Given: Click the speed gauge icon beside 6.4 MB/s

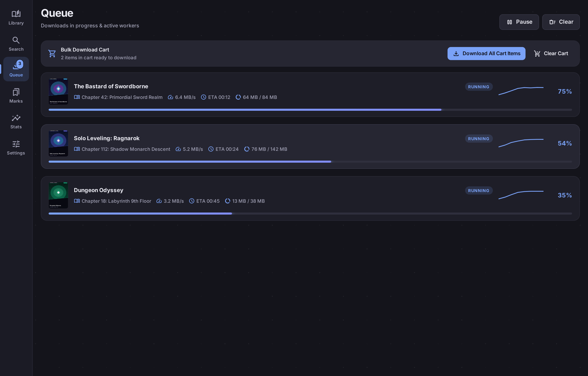Looking at the screenshot, I should (170, 97).
